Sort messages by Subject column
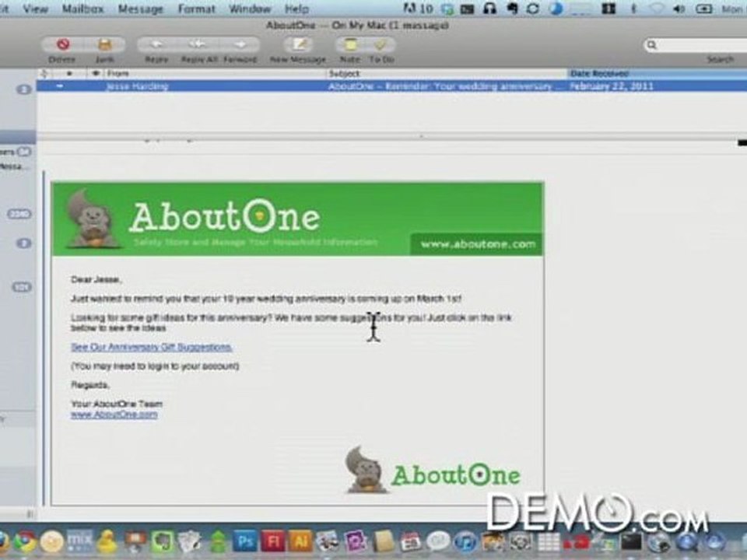The width and height of the screenshot is (747, 560). pyautogui.click(x=447, y=73)
